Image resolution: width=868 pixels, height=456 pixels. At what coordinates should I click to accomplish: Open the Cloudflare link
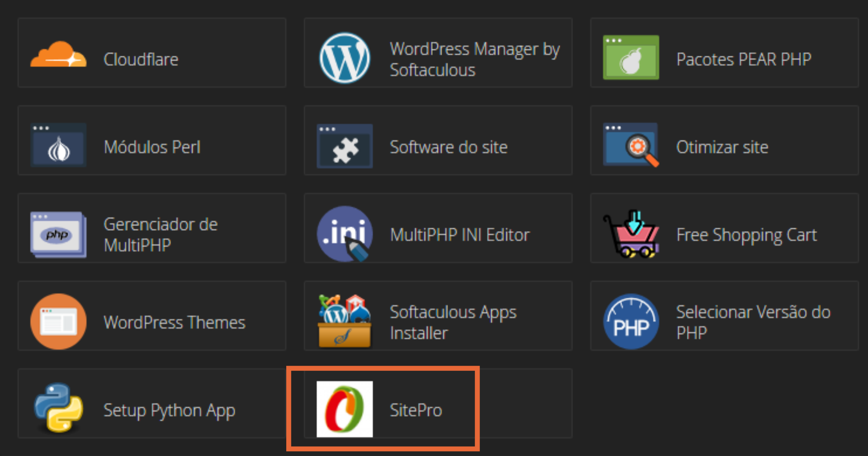141,60
